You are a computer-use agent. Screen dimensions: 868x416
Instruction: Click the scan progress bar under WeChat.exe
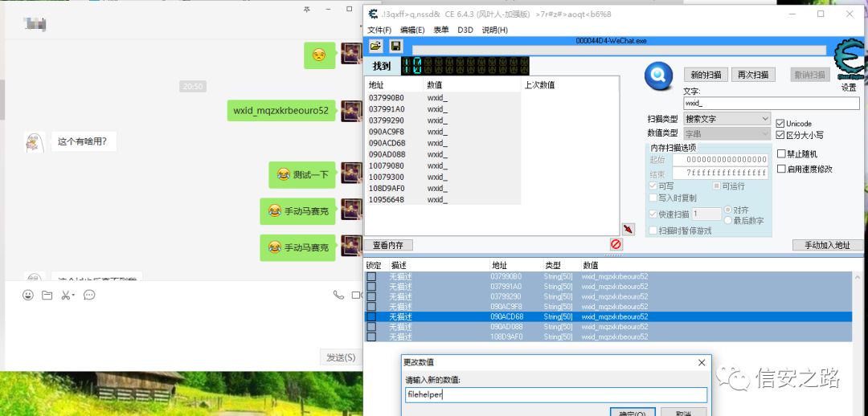point(619,51)
